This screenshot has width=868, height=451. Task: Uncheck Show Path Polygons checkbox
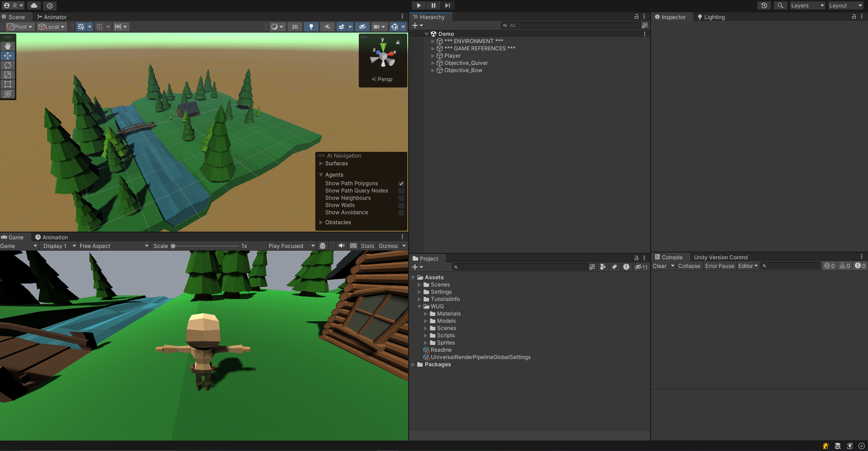[x=401, y=184]
